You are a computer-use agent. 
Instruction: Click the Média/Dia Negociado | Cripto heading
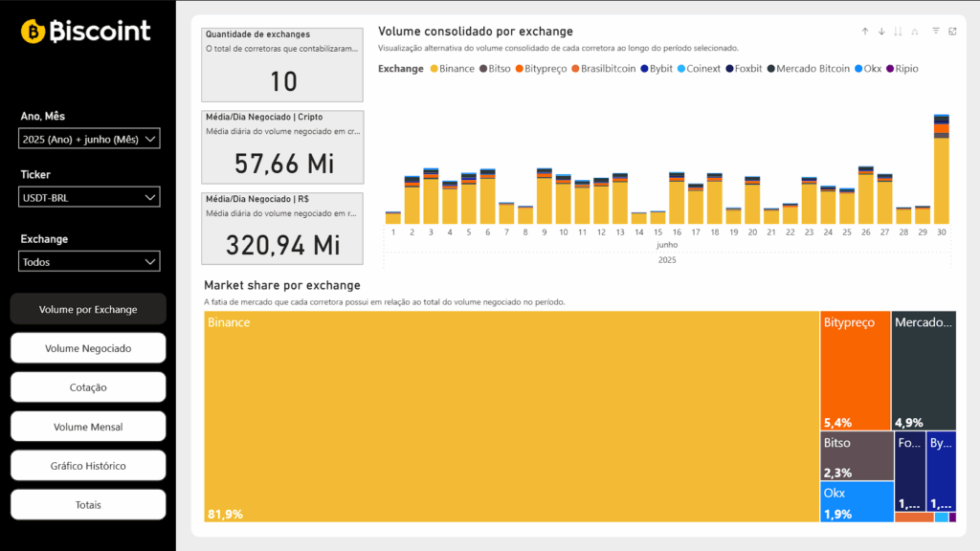coord(264,117)
